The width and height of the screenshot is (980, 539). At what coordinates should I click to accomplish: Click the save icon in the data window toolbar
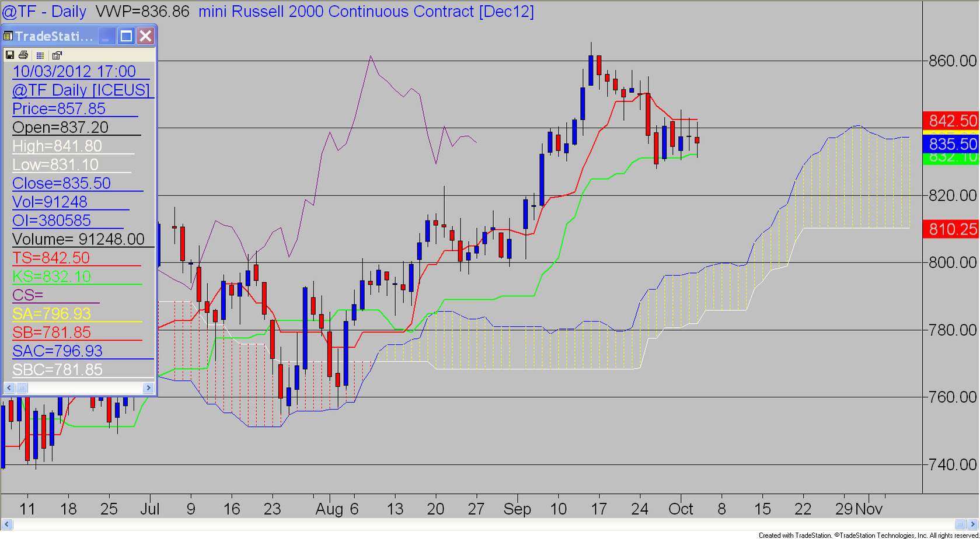point(10,55)
